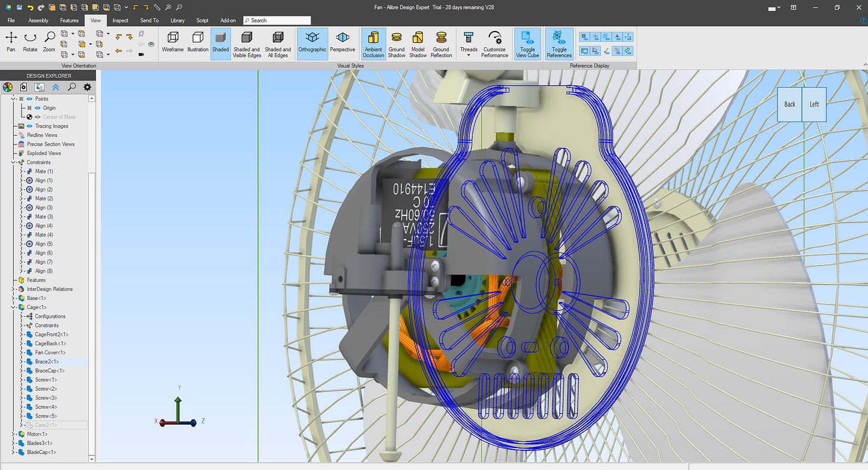Click Design Explorer scrollbar up arrow
The image size is (868, 470).
[92, 98]
